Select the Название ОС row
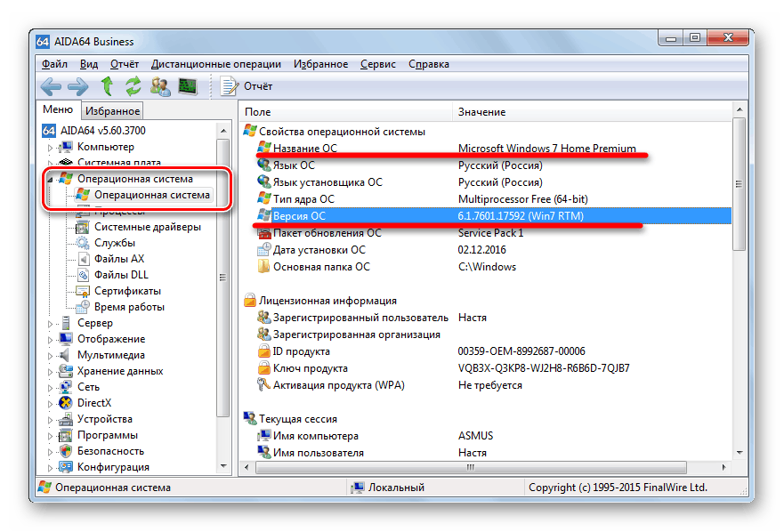Image resolution: width=784 pixels, height=532 pixels. [494, 149]
